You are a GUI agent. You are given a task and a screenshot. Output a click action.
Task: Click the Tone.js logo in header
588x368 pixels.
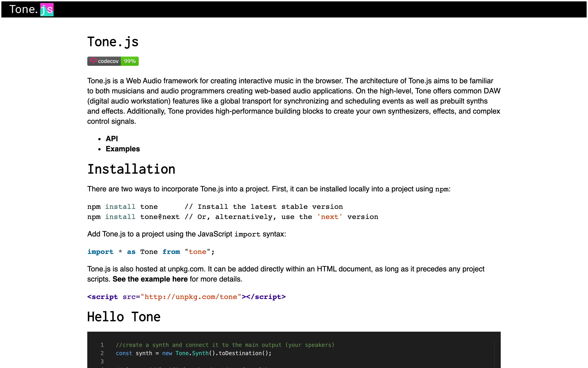31,9
